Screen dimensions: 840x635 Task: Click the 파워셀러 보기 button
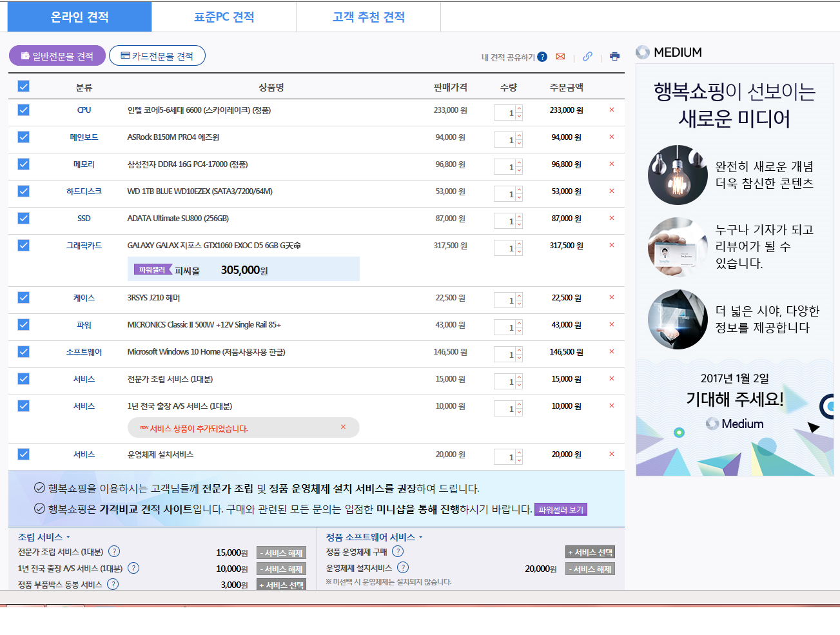point(560,509)
